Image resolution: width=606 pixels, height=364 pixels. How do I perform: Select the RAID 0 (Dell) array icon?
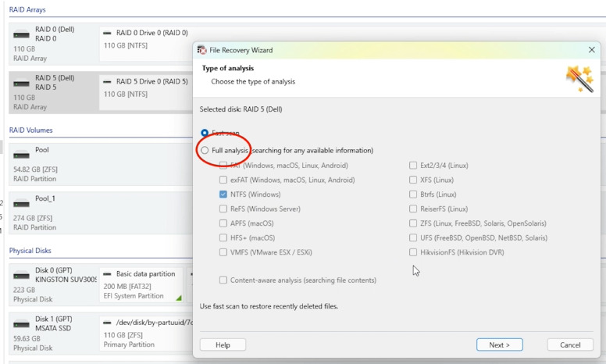coord(21,35)
